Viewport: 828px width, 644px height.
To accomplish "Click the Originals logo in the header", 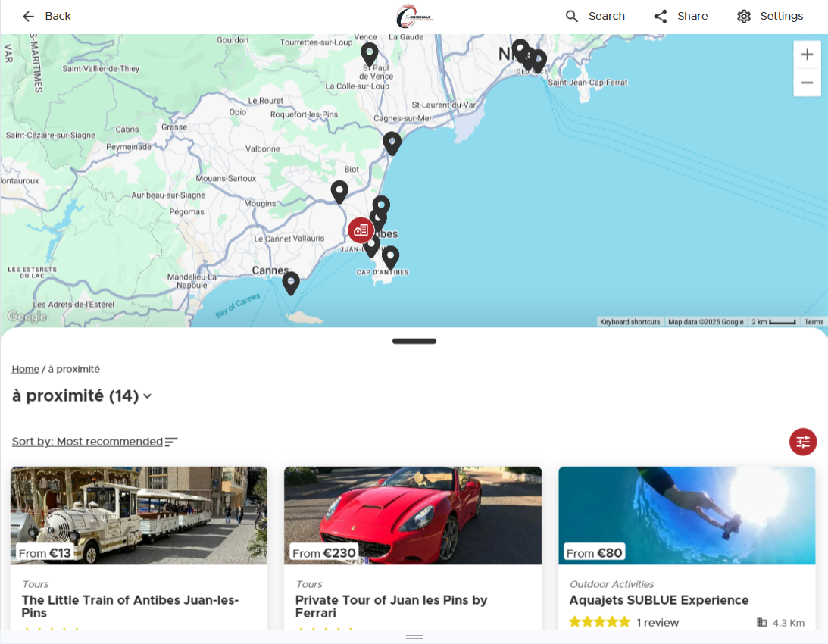I will (413, 16).
